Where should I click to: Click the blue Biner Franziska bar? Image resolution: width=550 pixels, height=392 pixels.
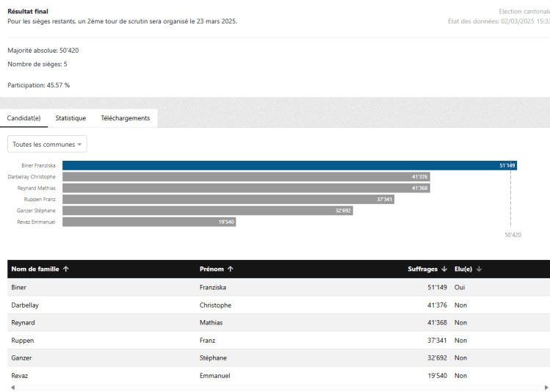(289, 166)
